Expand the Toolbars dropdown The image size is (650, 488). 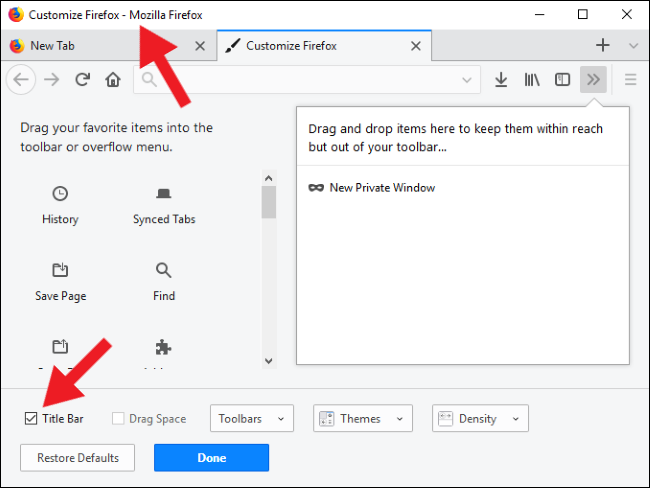pyautogui.click(x=252, y=418)
